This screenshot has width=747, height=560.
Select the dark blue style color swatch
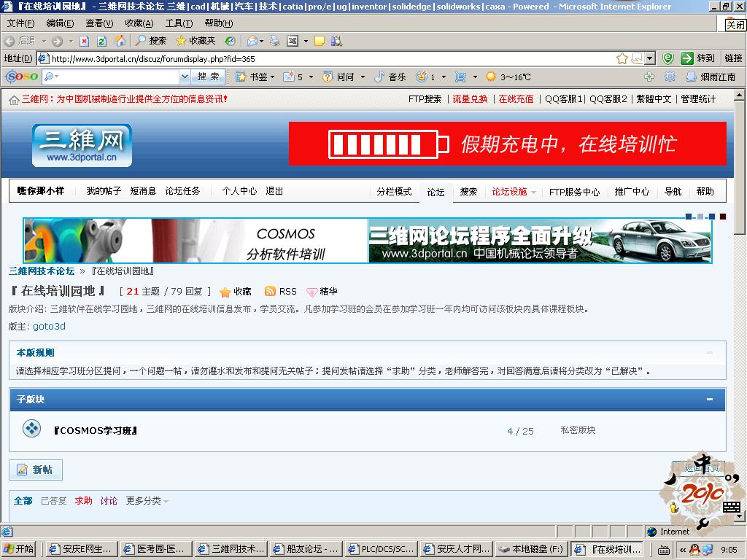pos(689,217)
